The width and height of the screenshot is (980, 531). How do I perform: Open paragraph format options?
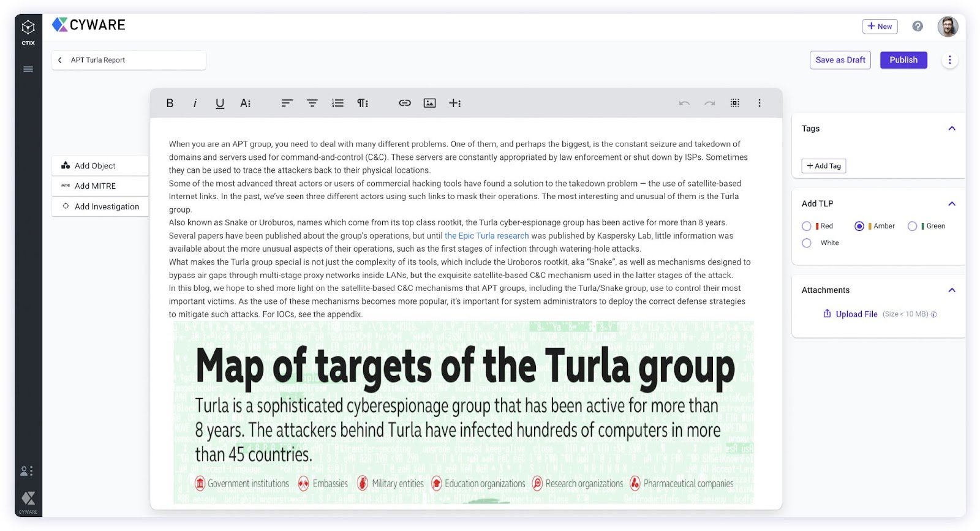[363, 104]
